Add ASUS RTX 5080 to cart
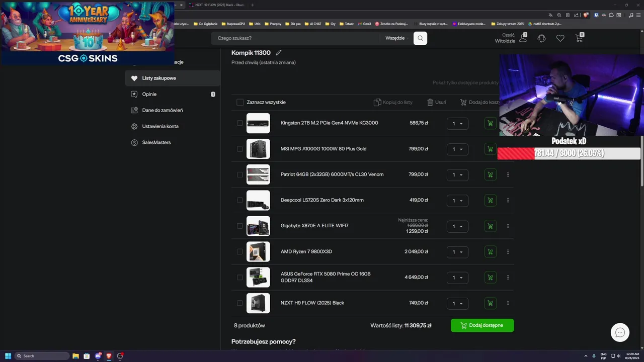The height and width of the screenshot is (362, 644). coord(490,278)
